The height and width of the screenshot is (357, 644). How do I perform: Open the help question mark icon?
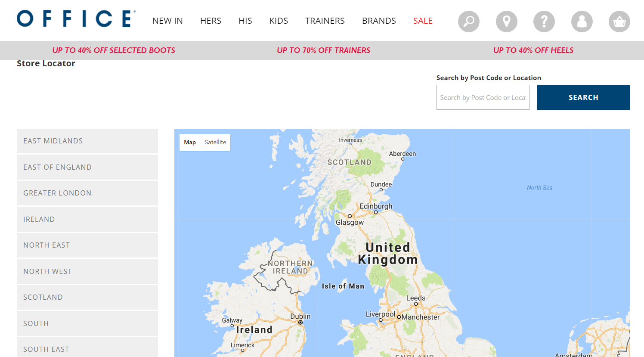pyautogui.click(x=544, y=21)
